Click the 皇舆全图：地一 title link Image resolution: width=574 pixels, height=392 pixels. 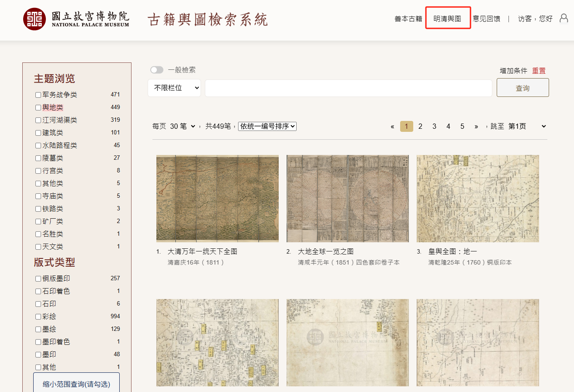coord(453,252)
